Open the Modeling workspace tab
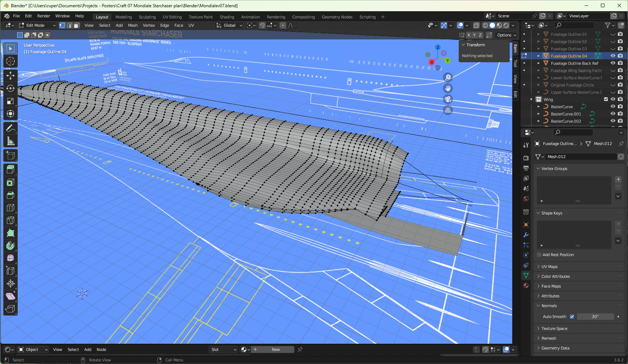Screen dimensions: 628x364 point(123,17)
